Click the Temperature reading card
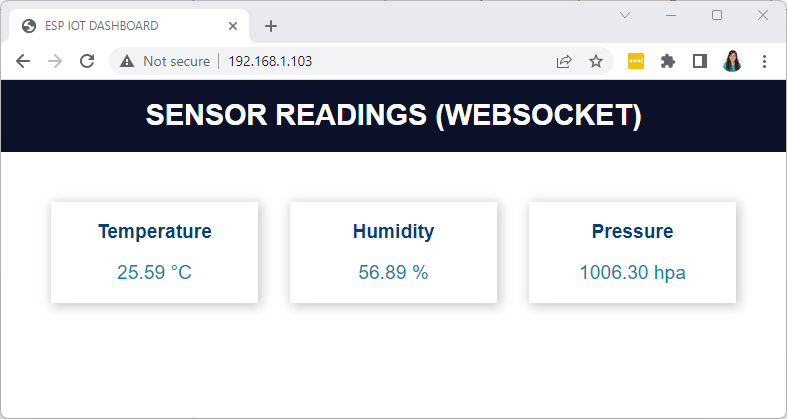This screenshot has height=419, width=787. coord(154,252)
